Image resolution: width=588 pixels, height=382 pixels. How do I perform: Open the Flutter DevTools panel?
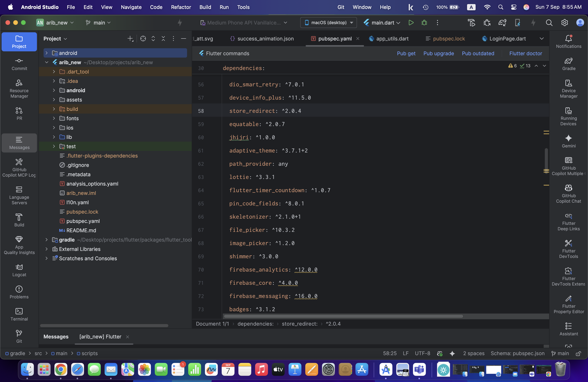pyautogui.click(x=569, y=249)
